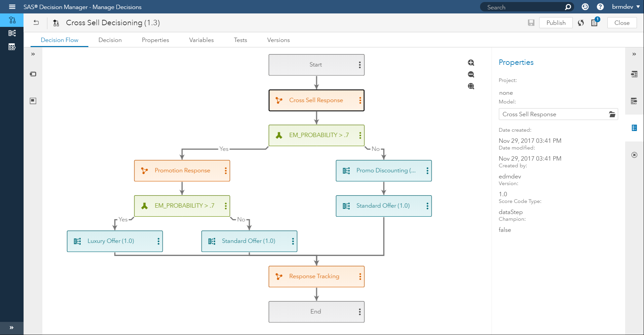Image resolution: width=644 pixels, height=335 pixels.
Task: Click the Publish button
Action: (556, 23)
